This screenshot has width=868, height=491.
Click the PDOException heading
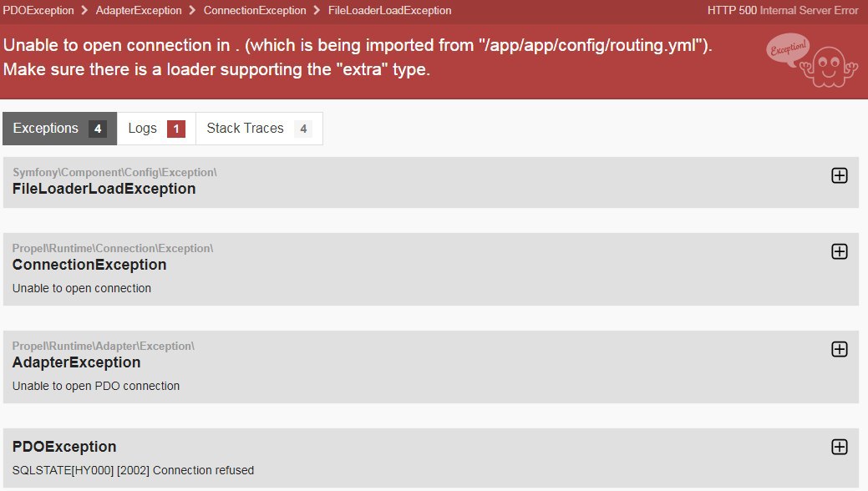(x=64, y=447)
